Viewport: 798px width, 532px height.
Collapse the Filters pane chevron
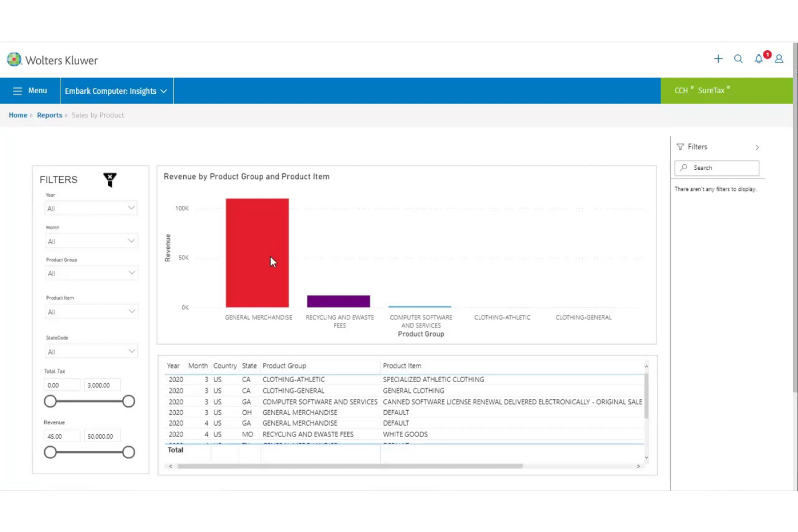click(x=757, y=147)
